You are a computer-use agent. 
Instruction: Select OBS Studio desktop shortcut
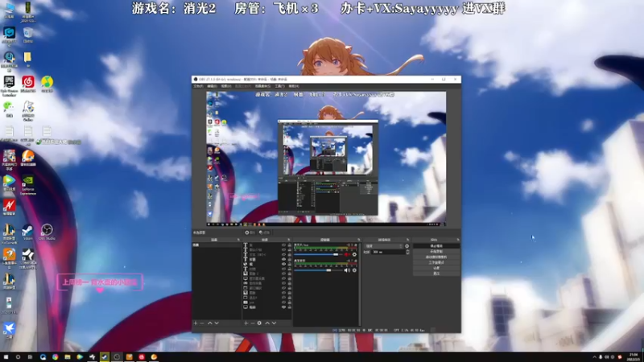click(47, 232)
